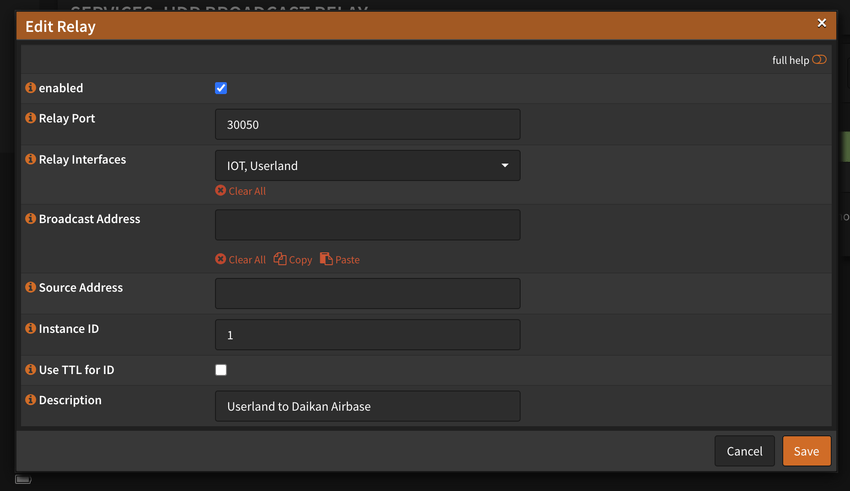Paste into Broadcast Address
Viewport: 850px width, 491px height.
tap(340, 260)
